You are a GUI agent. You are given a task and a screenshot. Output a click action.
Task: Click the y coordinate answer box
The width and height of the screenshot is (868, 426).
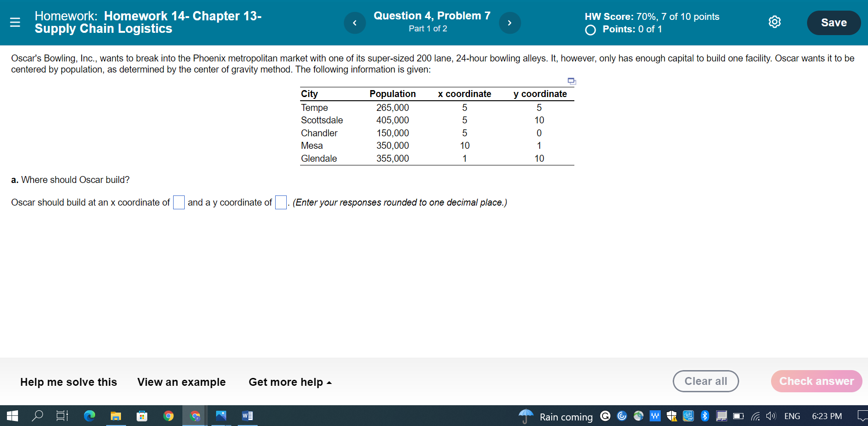click(281, 202)
